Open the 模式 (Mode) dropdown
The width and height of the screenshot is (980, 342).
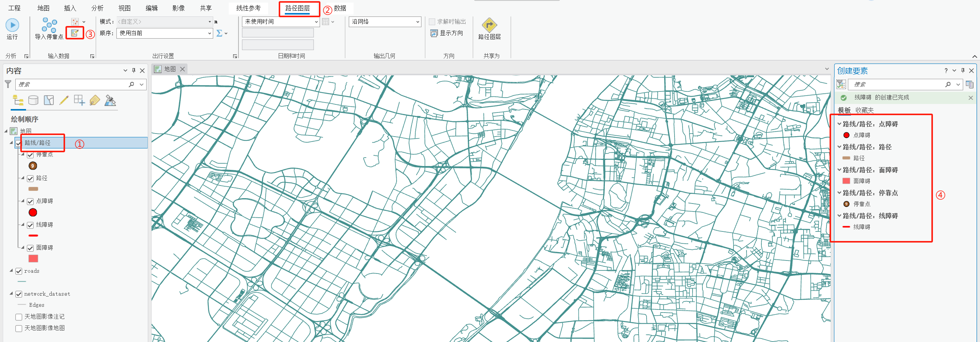pyautogui.click(x=210, y=22)
